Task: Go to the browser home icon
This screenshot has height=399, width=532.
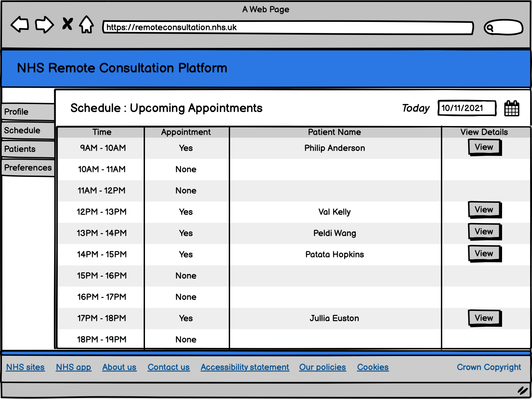Action: 86,24
